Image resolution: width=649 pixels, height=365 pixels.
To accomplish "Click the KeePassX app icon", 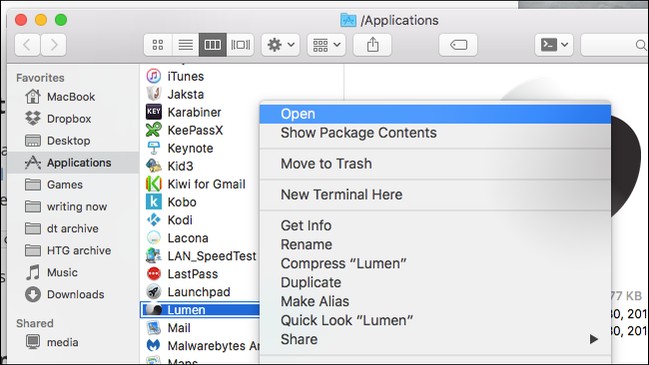I will coord(154,130).
